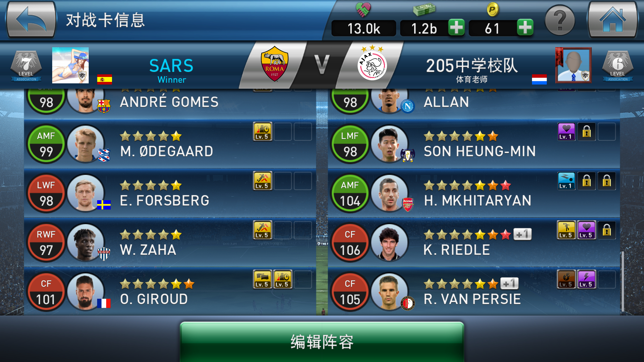
Task: Tap Giroud's flag Lv. 5 skill icon
Action: click(262, 279)
